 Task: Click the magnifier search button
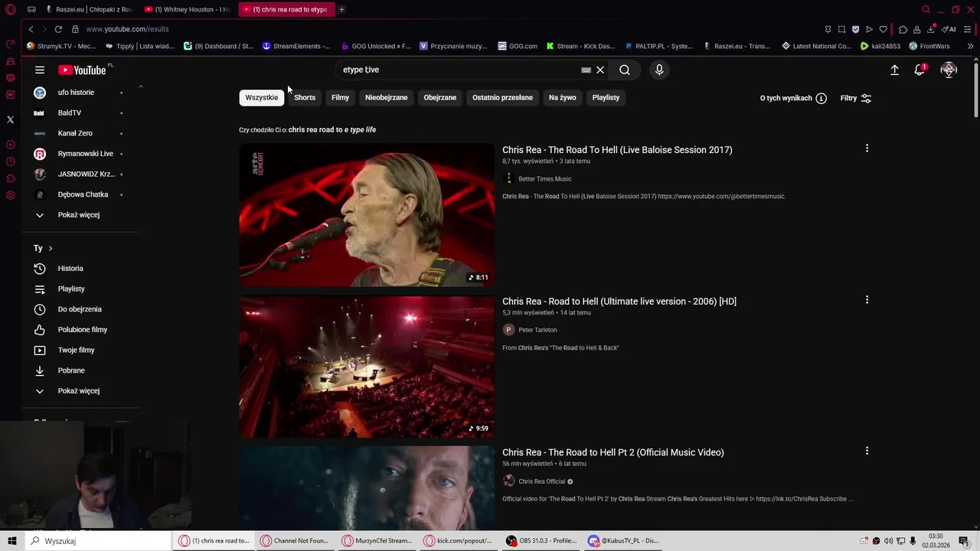625,70
